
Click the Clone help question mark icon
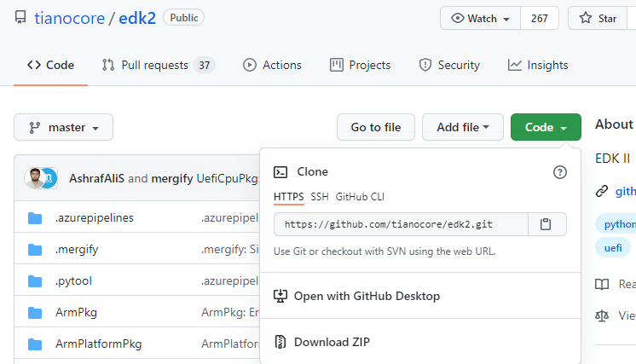[560, 172]
